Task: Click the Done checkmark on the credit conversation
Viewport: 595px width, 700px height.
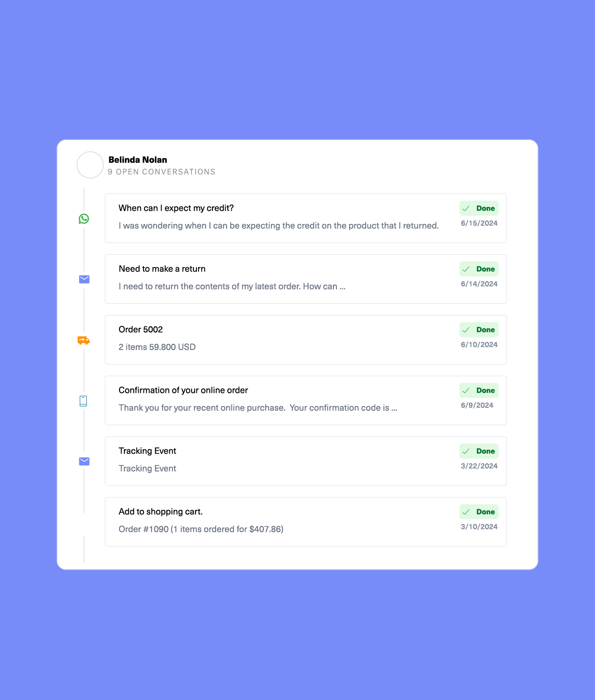Action: point(466,209)
